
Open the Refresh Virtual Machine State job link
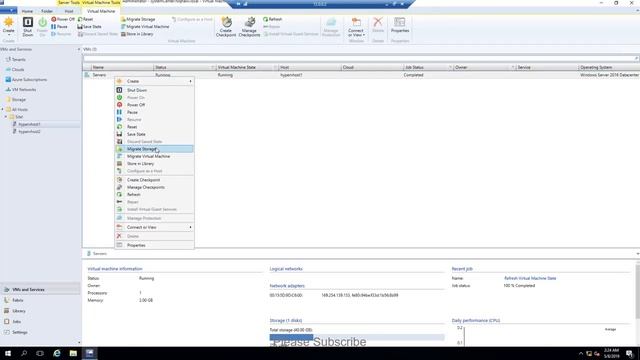(530, 278)
